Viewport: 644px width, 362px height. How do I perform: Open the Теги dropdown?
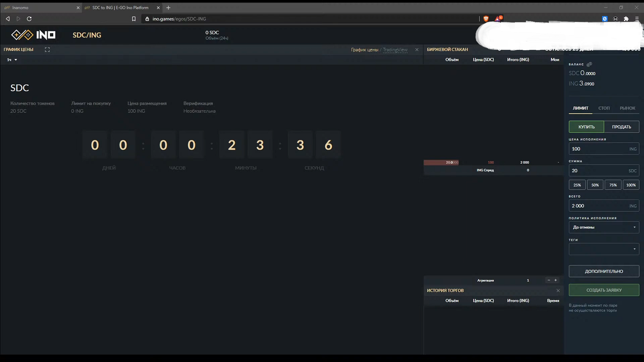click(x=604, y=249)
